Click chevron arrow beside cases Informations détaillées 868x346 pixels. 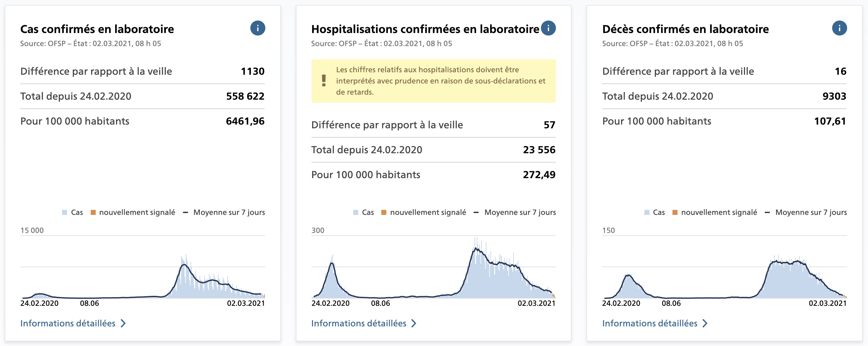(x=123, y=324)
